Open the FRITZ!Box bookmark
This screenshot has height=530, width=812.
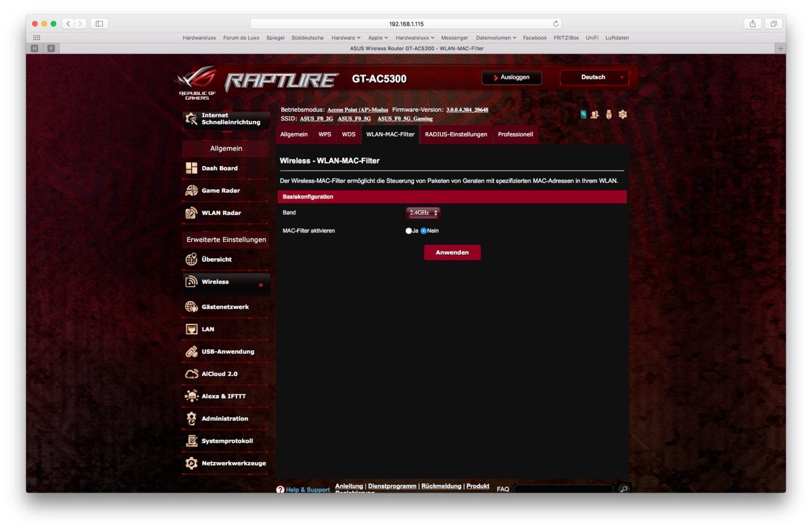(566, 38)
